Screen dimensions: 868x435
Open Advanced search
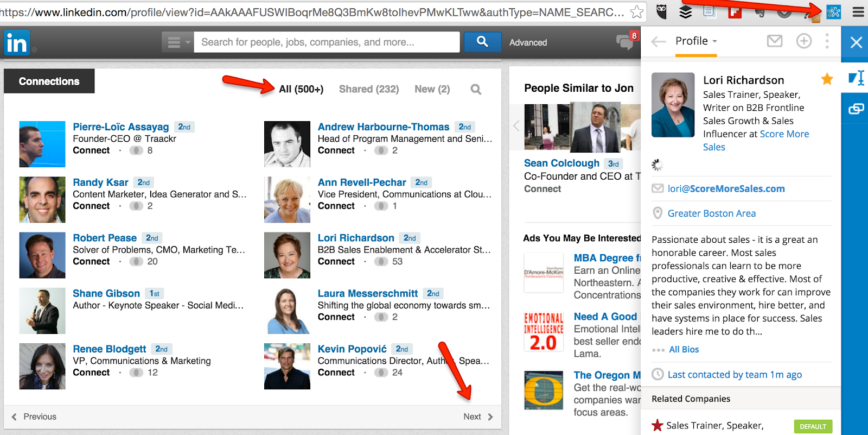(528, 42)
